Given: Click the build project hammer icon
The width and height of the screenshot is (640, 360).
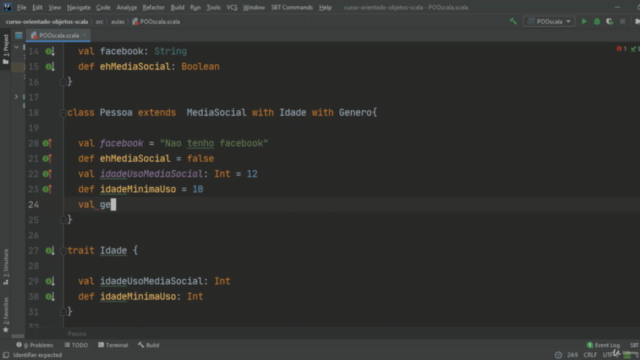Looking at the screenshot, I should coord(513,21).
